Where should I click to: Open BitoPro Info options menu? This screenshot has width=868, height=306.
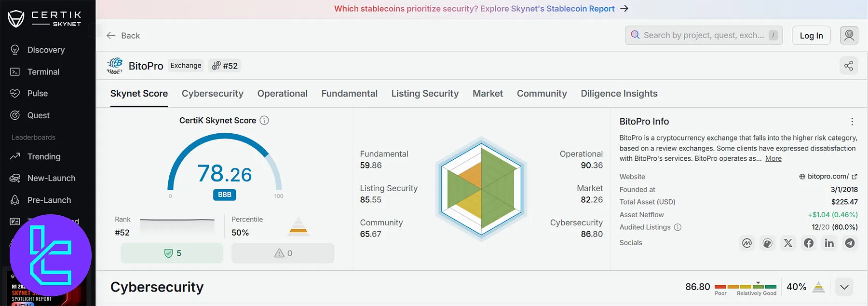tap(852, 122)
